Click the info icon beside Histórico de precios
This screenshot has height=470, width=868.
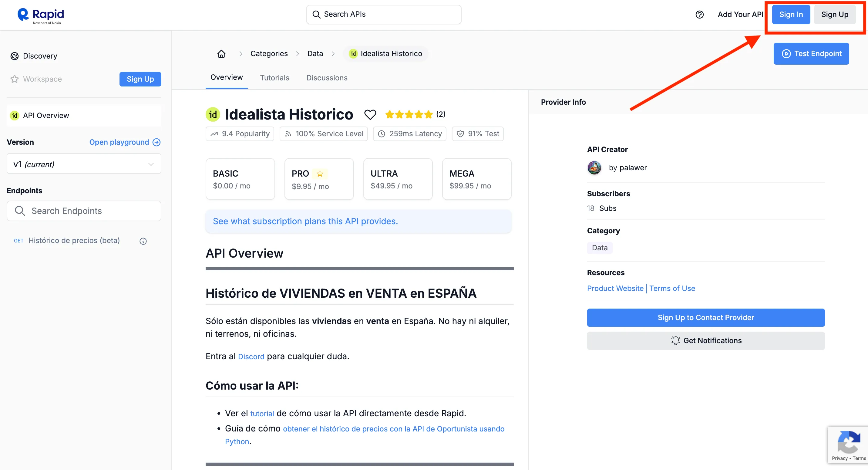(x=143, y=241)
